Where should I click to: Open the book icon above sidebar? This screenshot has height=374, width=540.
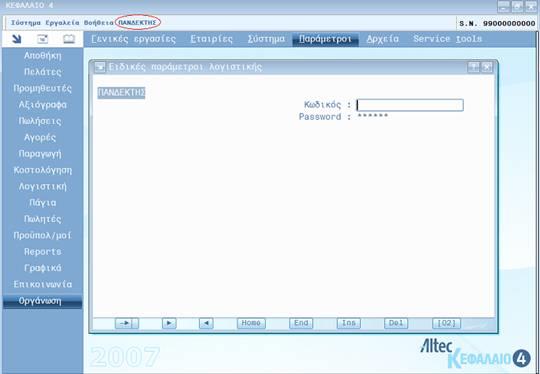69,39
